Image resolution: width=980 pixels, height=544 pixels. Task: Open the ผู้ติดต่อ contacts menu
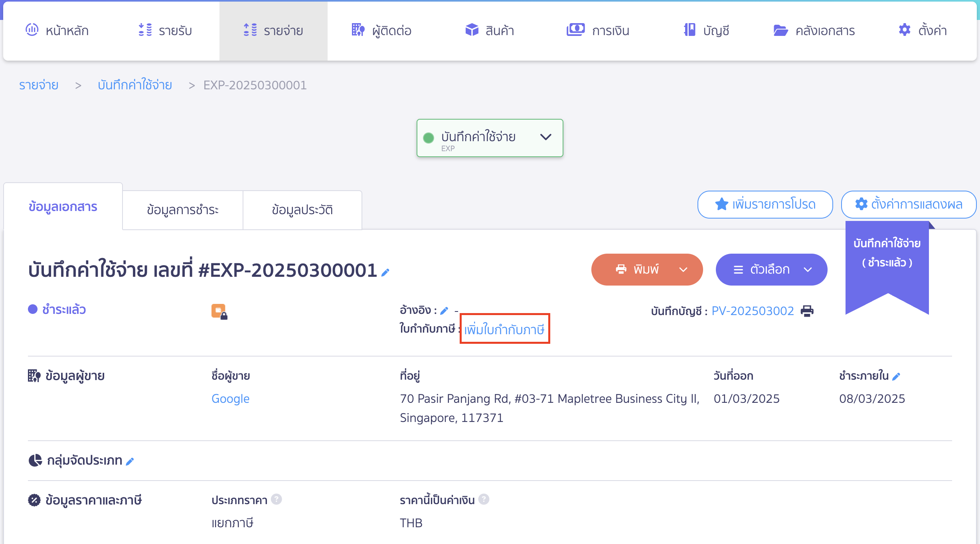[x=381, y=30]
